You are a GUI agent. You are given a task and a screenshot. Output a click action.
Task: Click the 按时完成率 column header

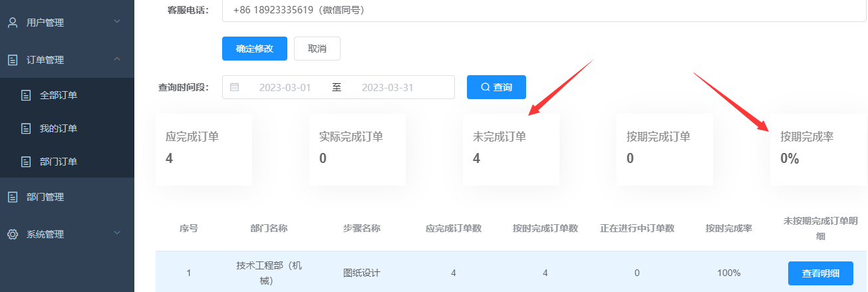coord(729,228)
